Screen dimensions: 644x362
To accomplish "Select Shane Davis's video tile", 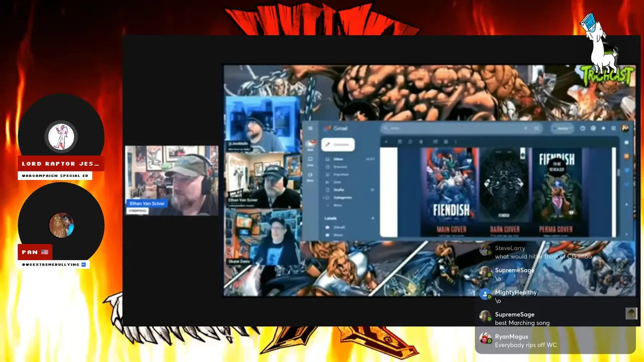I will point(262,237).
